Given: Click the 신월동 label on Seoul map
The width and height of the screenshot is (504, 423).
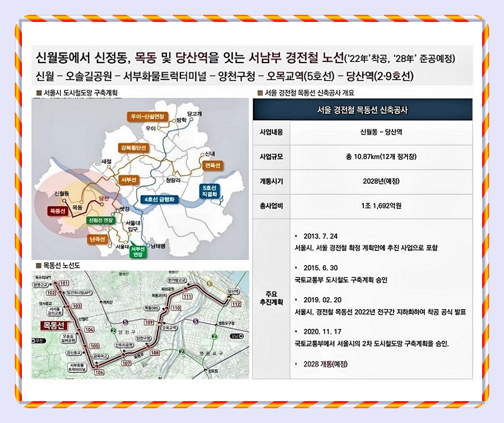Looking at the screenshot, I should click(x=61, y=193).
